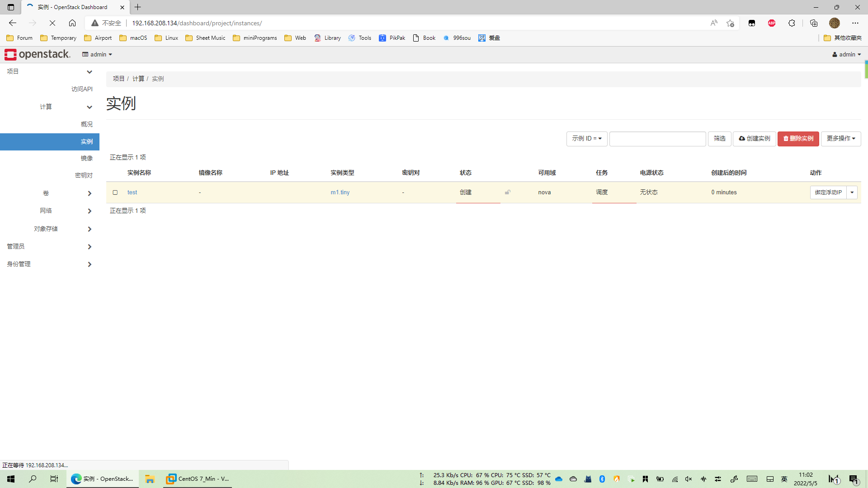The width and height of the screenshot is (868, 488).
Task: Open the read aloud icon in address bar
Action: click(714, 23)
